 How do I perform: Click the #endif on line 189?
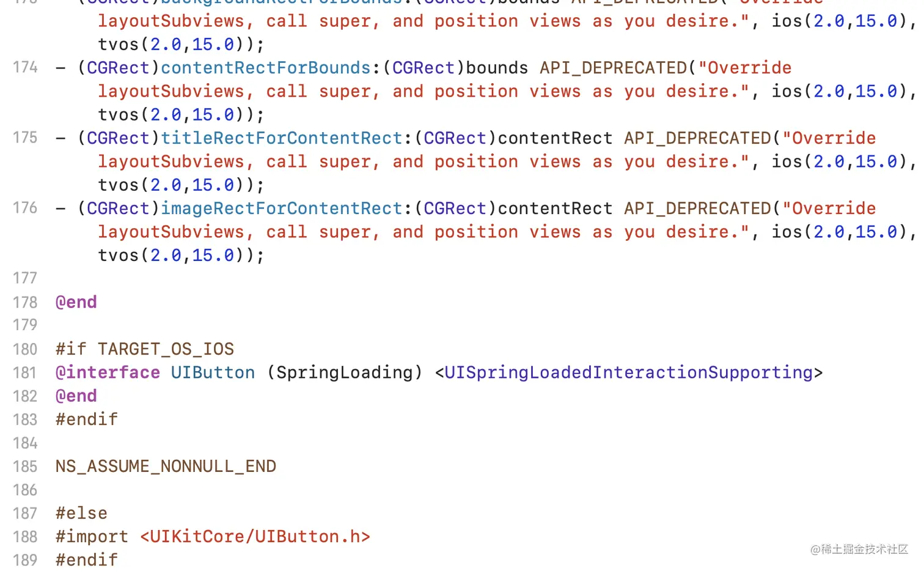(x=87, y=560)
